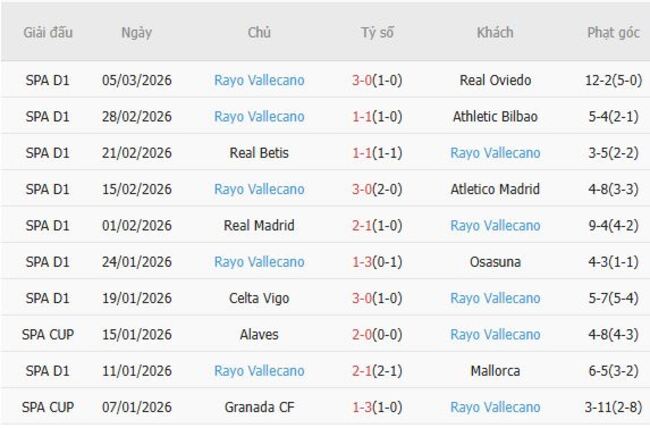Open the 05/03/2026 match date cell
The image size is (650, 428).
coord(136,80)
